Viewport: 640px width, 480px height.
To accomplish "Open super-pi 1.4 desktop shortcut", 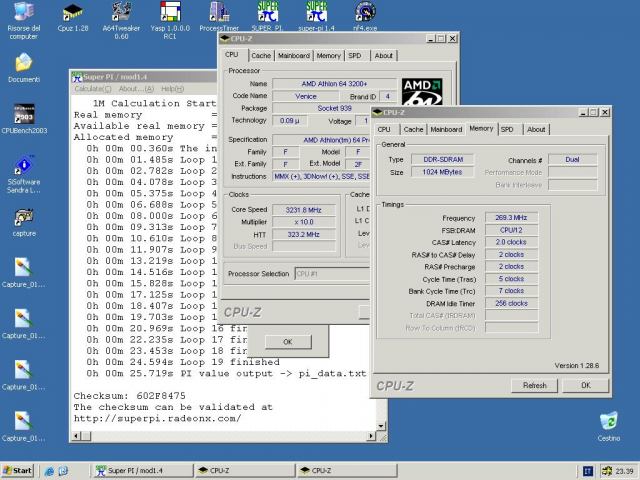I will coord(316,16).
